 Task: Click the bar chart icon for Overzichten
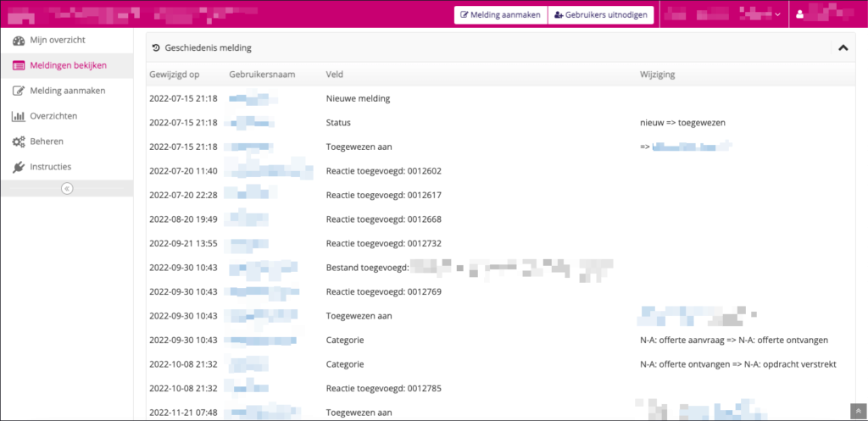19,116
